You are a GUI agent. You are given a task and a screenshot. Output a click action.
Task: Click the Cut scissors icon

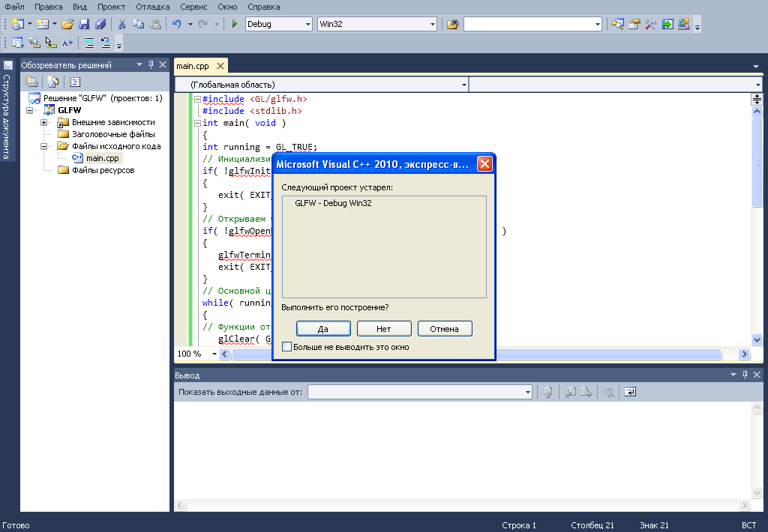[121, 24]
